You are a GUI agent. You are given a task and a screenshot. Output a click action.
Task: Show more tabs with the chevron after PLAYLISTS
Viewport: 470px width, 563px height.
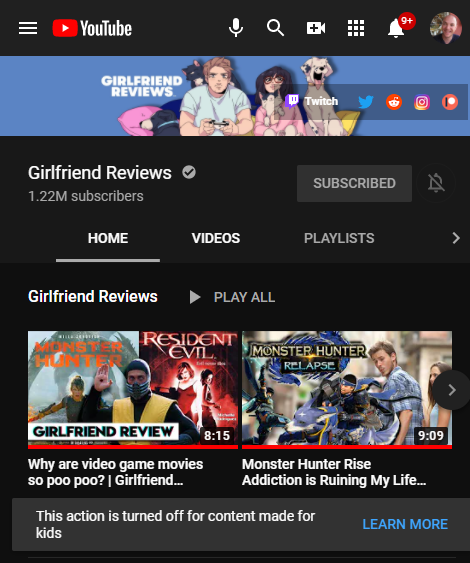tap(456, 238)
